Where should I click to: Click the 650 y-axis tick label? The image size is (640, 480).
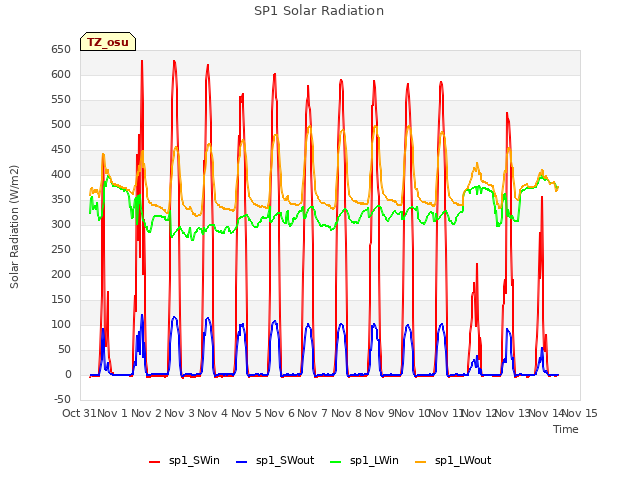click(x=61, y=50)
